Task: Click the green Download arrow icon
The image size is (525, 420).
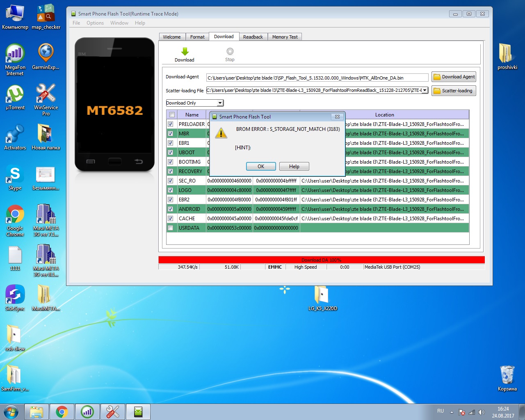Action: click(x=185, y=52)
